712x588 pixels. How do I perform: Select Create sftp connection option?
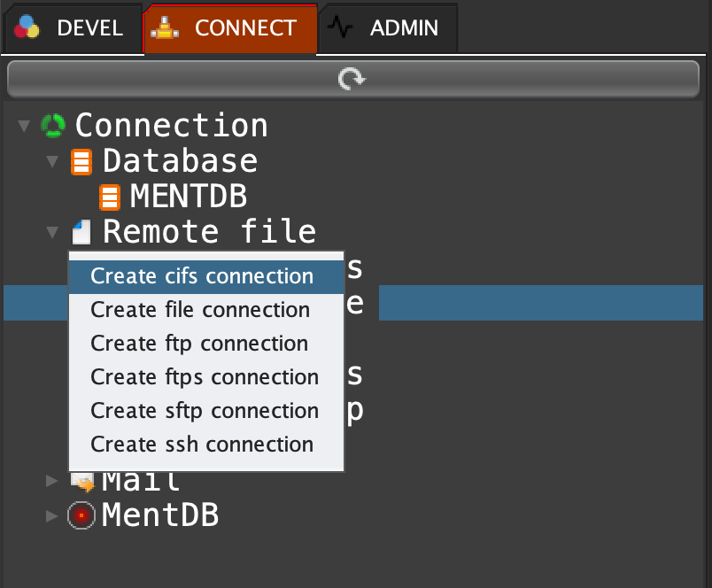point(205,411)
